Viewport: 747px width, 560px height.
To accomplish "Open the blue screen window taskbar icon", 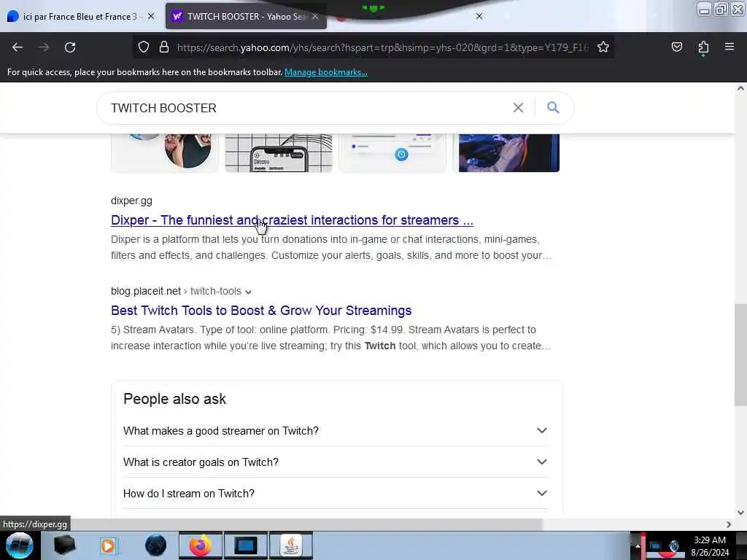I will [x=246, y=545].
